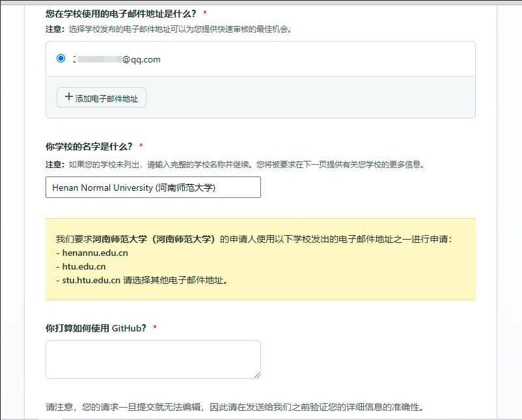This screenshot has width=522, height=420.
Task: Focus the Henan Normal University school name field
Action: pyautogui.click(x=153, y=188)
